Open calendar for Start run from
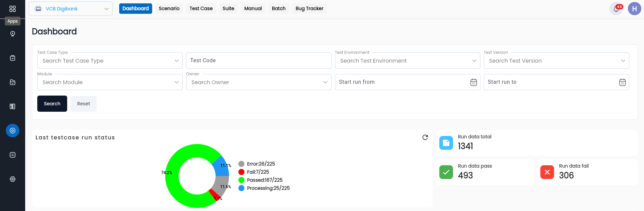The image size is (644, 211). 473,82
